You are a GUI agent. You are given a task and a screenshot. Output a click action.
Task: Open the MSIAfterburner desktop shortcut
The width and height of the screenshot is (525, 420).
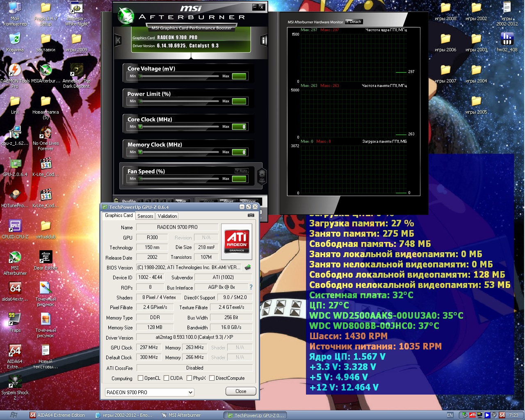(x=46, y=74)
